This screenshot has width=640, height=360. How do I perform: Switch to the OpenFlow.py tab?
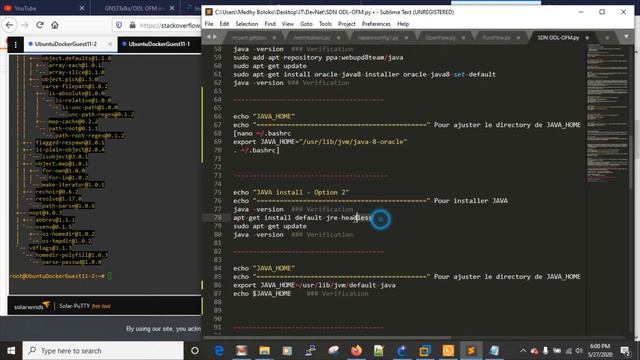click(x=440, y=38)
